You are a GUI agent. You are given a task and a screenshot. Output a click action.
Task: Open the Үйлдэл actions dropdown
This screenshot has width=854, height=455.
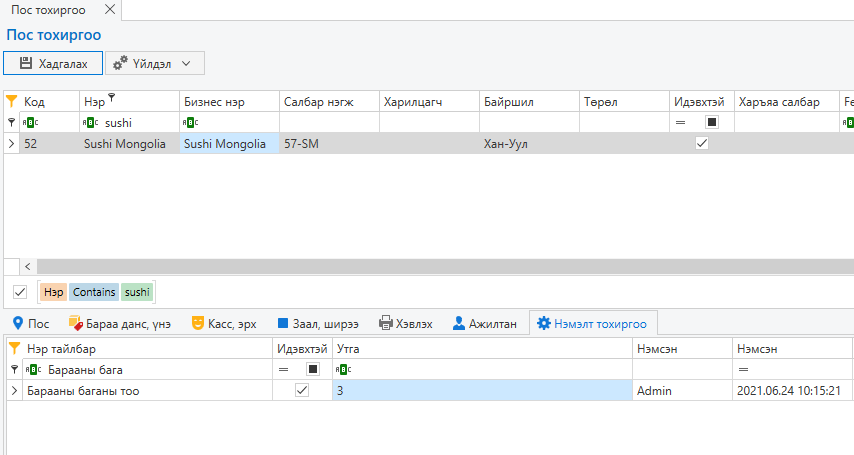click(x=155, y=63)
